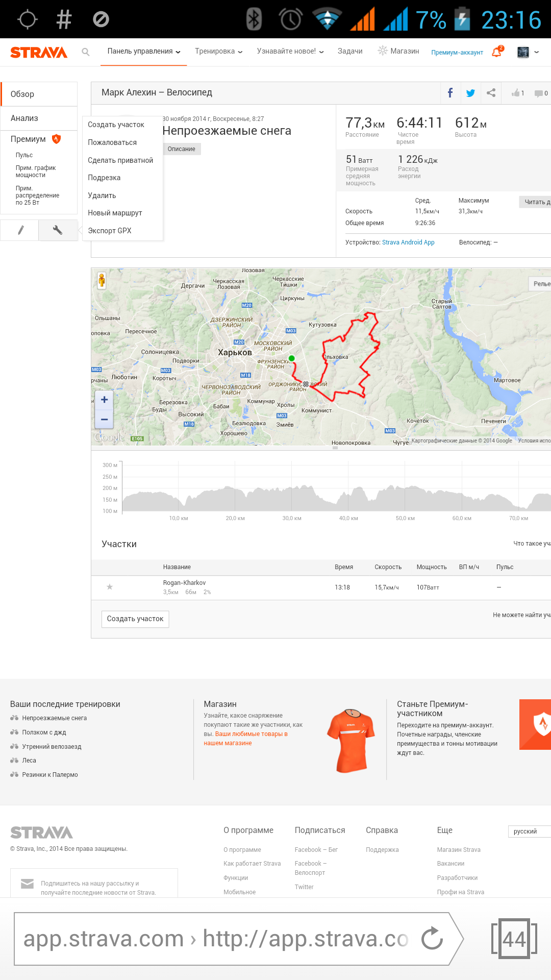Viewport: 551px width, 980px height.
Task: Open comments speech bubble icon
Action: pyautogui.click(x=539, y=93)
